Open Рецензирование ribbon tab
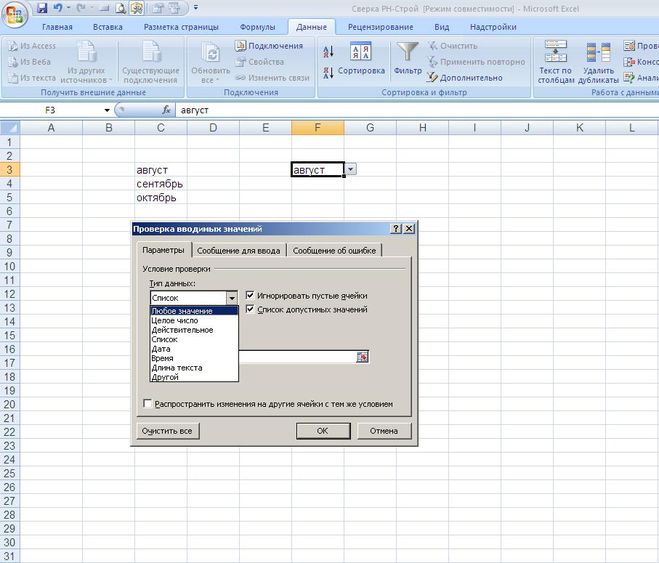659x563 pixels. point(380,27)
